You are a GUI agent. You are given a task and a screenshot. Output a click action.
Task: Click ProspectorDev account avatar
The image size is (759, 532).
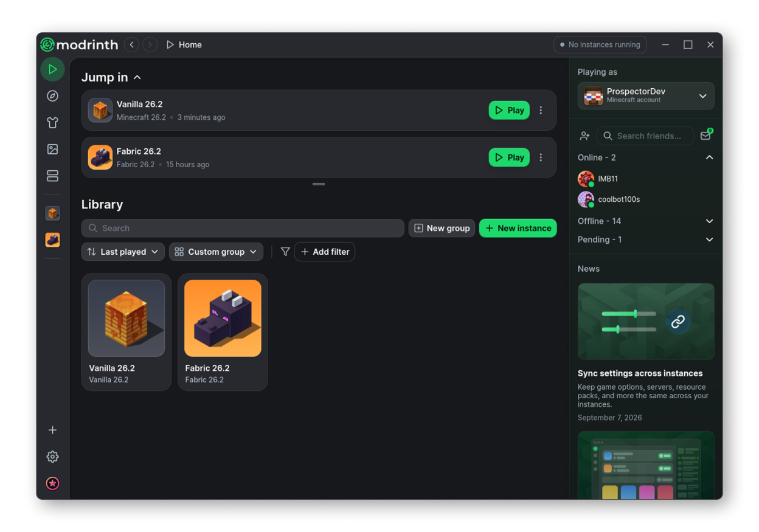point(593,96)
